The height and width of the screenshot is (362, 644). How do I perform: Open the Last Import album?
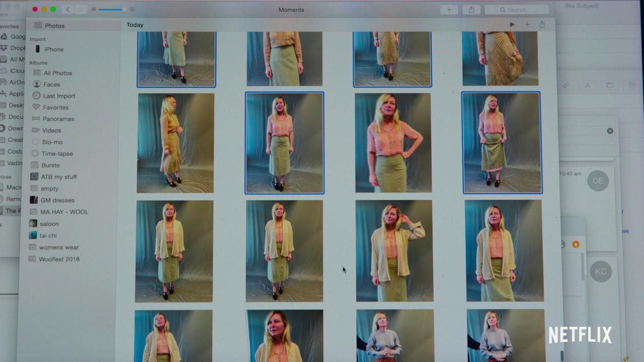[59, 96]
